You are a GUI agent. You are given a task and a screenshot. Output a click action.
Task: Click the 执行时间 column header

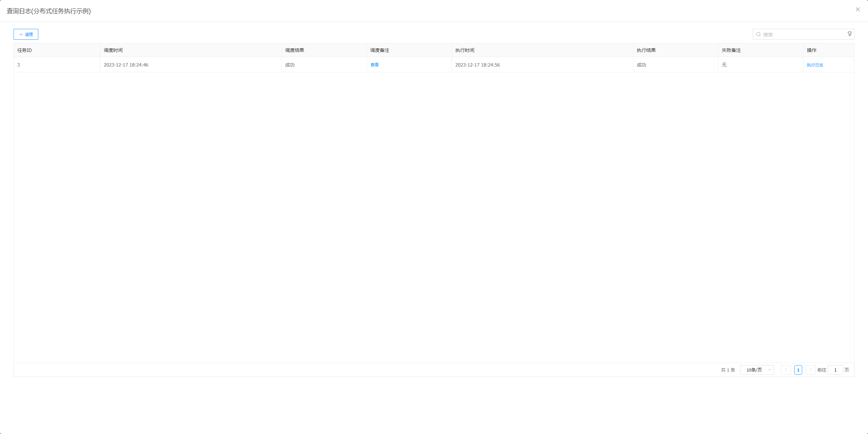(465, 50)
